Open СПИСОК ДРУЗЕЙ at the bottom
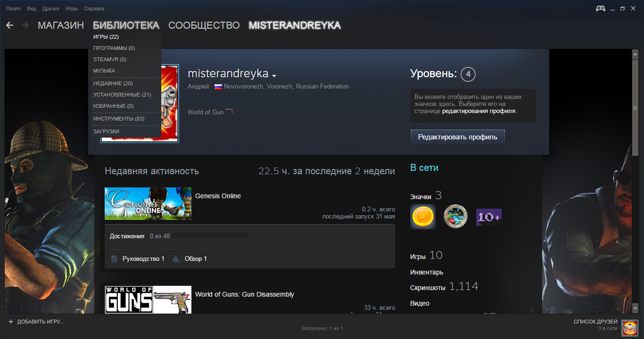 [595, 322]
